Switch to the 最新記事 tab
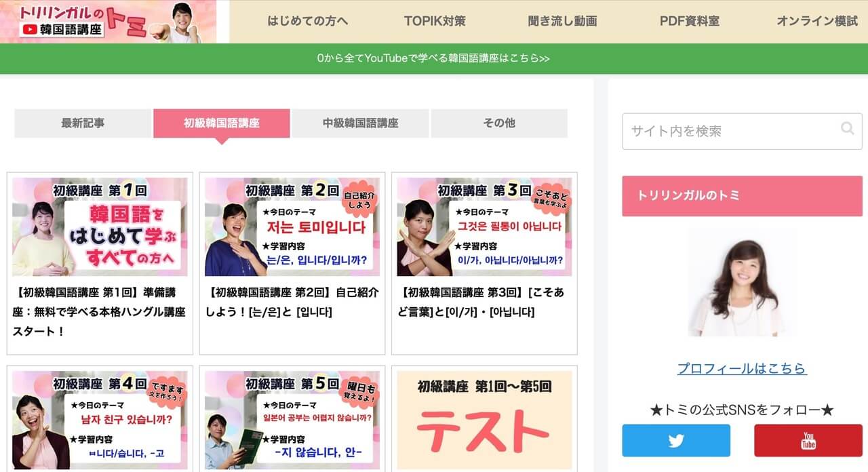The image size is (868, 472). point(83,123)
